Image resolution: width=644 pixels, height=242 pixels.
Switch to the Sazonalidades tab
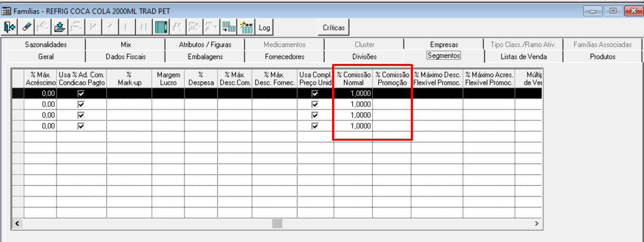pos(46,45)
